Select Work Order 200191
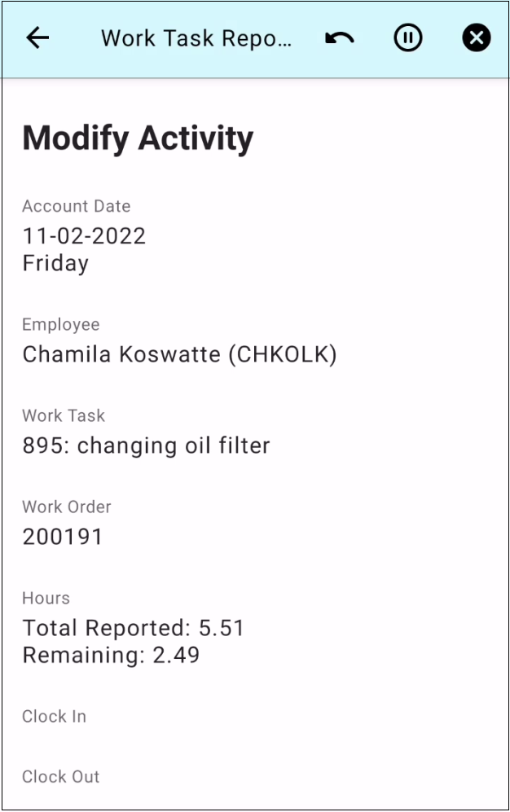Image resolution: width=510 pixels, height=812 pixels. [60, 536]
